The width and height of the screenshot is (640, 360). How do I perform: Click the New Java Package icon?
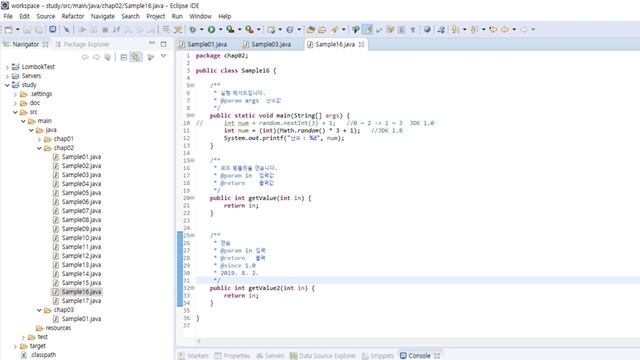click(x=271, y=29)
